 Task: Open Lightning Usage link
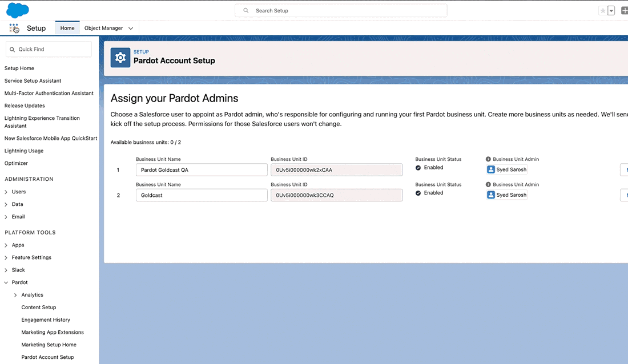tap(24, 151)
